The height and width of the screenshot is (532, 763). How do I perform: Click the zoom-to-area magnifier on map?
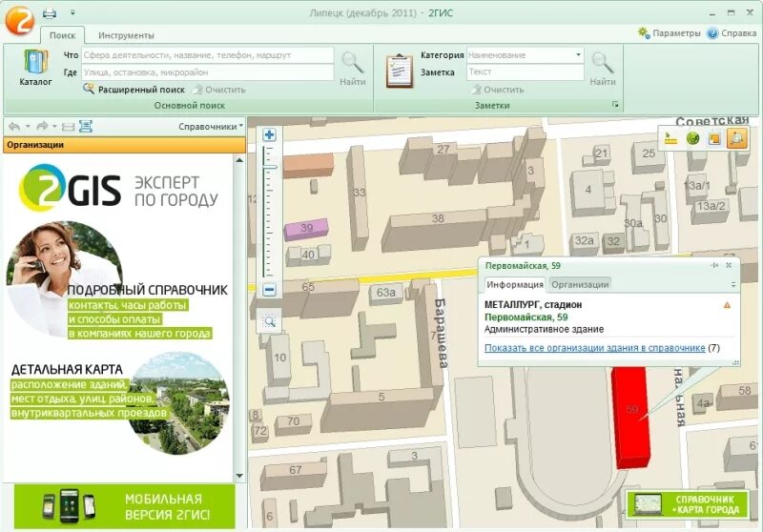[x=269, y=321]
